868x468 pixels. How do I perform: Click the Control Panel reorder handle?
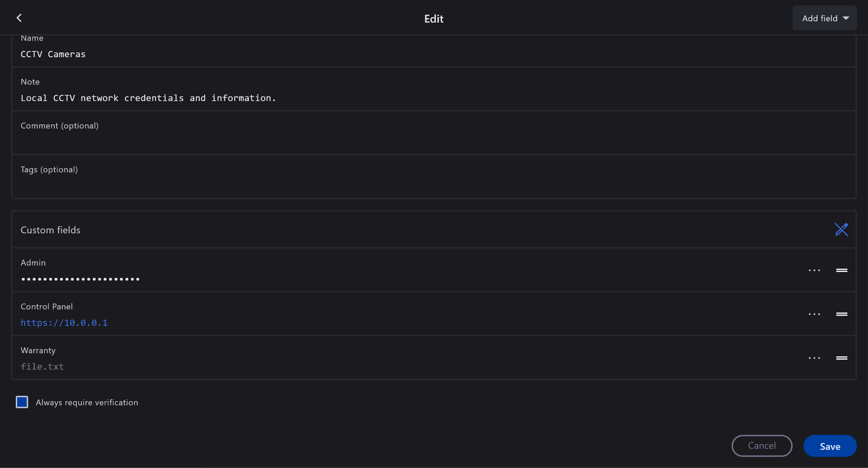point(842,314)
